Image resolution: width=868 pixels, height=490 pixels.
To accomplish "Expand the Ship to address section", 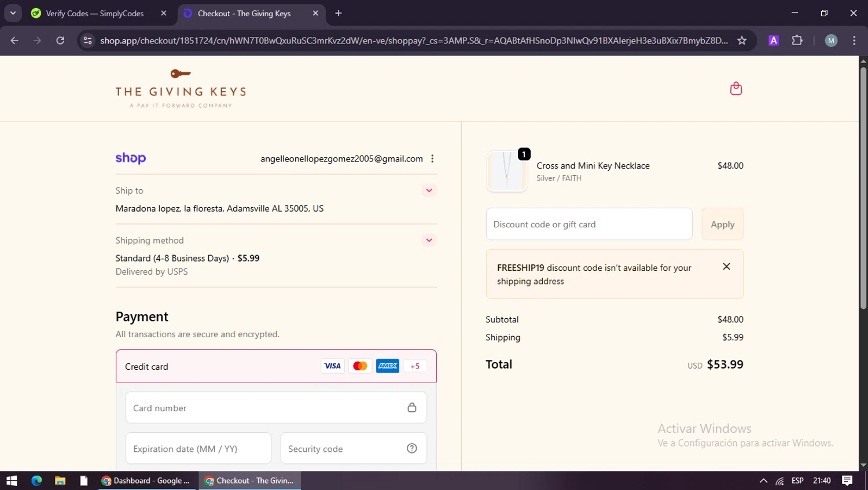I will click(x=429, y=190).
